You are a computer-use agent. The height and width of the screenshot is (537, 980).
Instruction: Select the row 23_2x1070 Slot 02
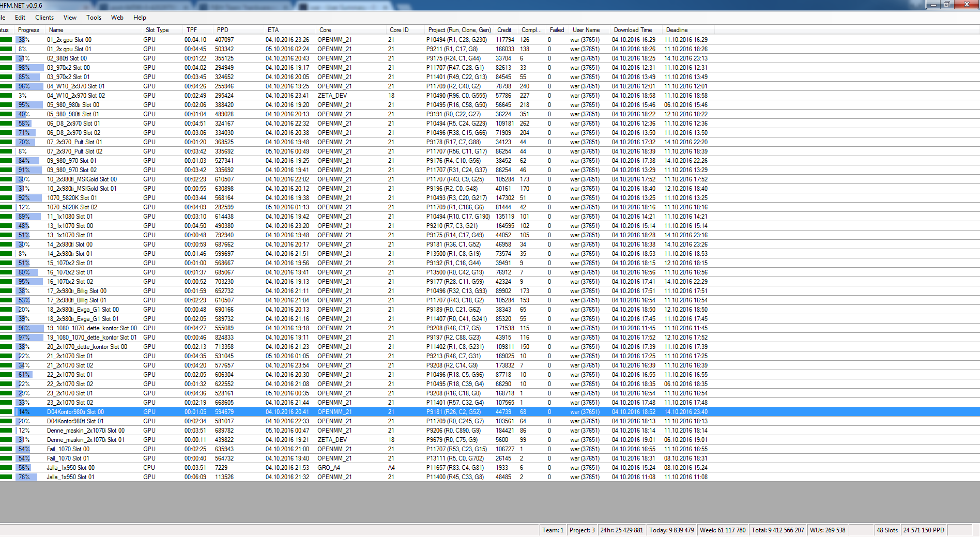click(490, 403)
